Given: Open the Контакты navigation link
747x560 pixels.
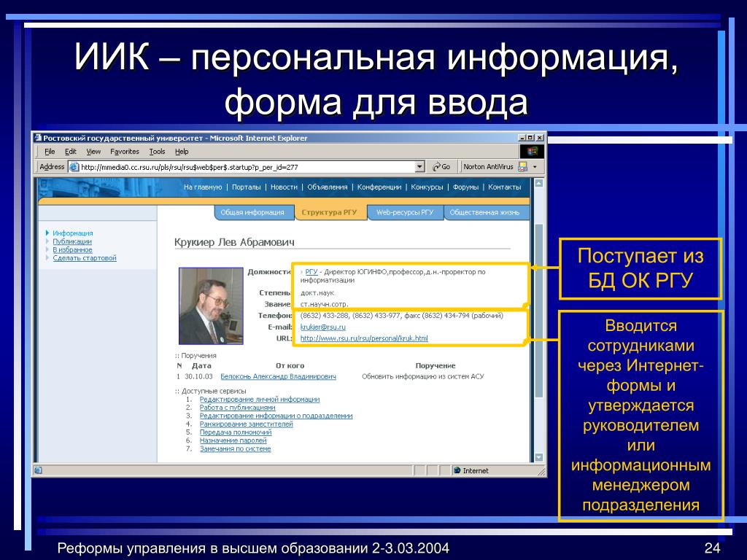Looking at the screenshot, I should [x=505, y=187].
